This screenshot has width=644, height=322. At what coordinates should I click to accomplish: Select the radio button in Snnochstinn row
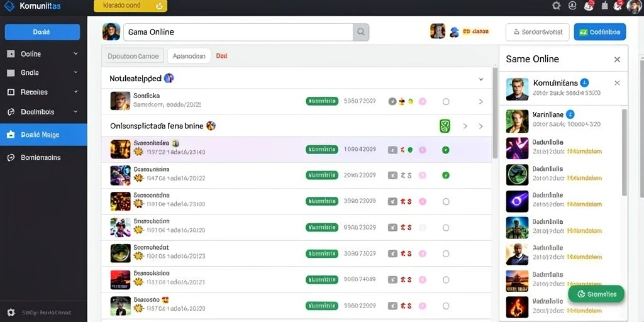click(x=446, y=228)
